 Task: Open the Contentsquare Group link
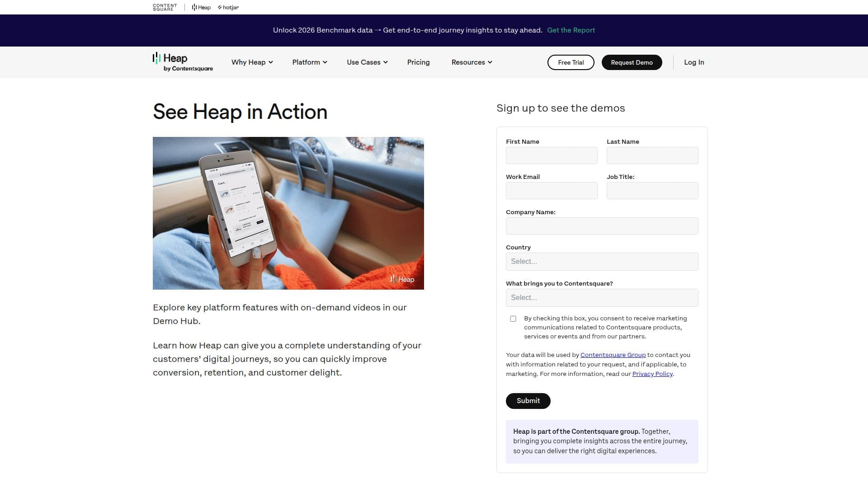click(613, 355)
